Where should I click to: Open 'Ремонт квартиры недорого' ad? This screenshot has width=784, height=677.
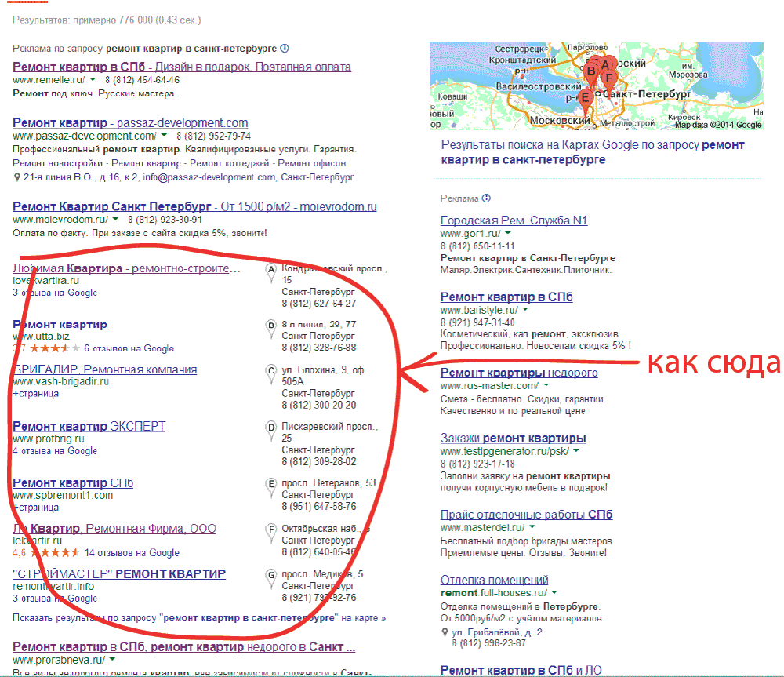(519, 373)
